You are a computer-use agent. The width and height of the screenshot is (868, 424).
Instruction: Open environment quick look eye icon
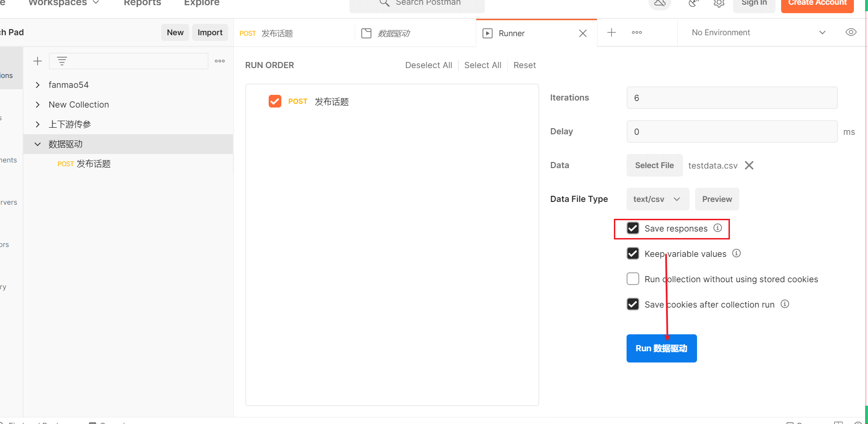click(851, 32)
